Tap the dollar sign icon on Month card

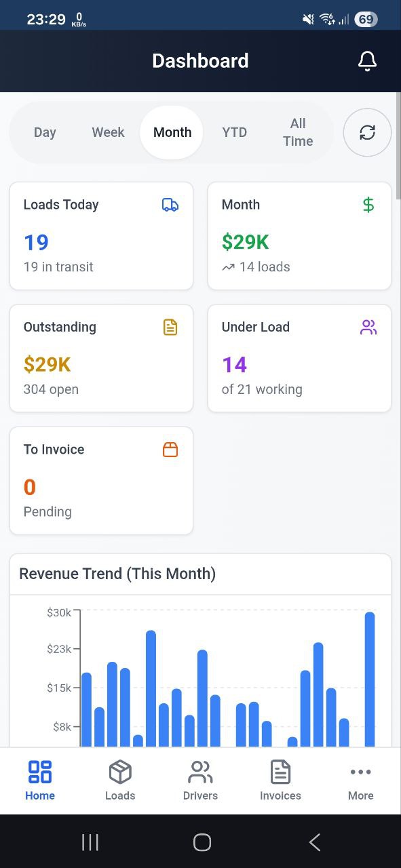(x=368, y=204)
